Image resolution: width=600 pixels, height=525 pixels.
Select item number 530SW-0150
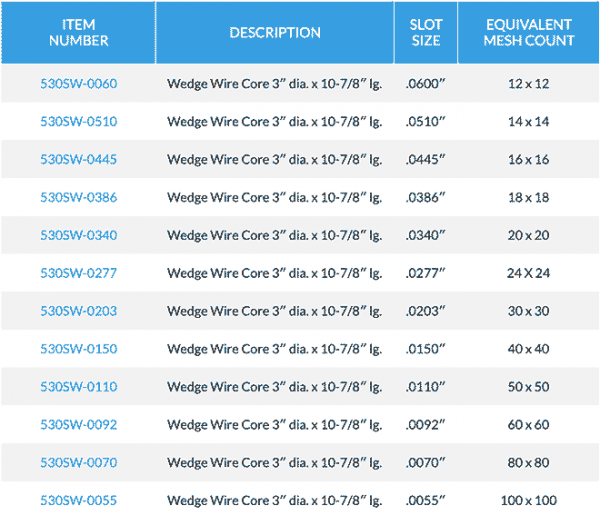pos(78,349)
